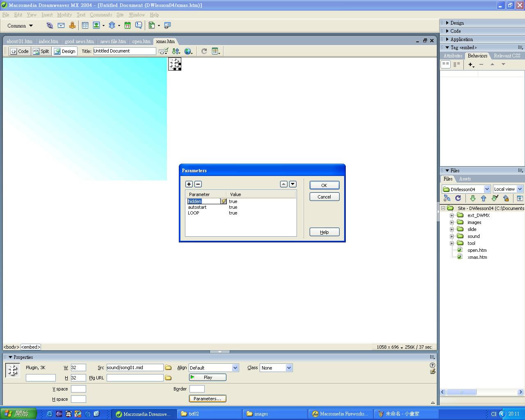
Task: Expand the Files panel to full view
Action: tap(520, 199)
